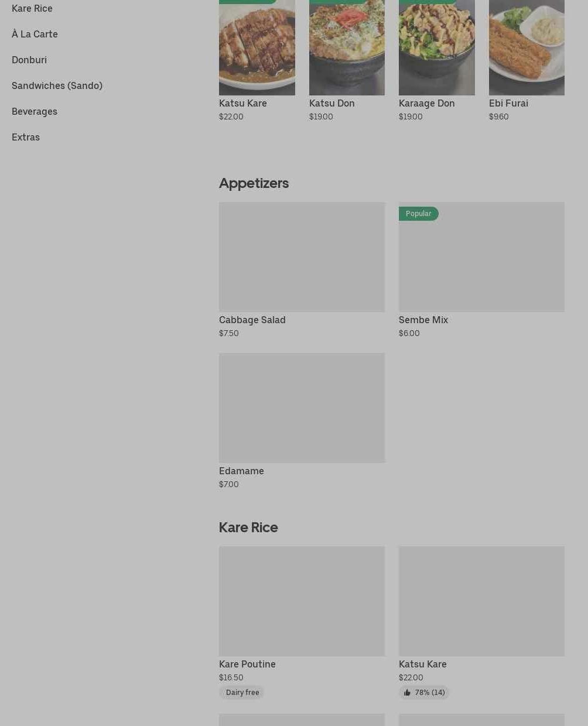The image size is (588, 726).
Task: Open the Katsu Kare featured item photo
Action: click(257, 47)
